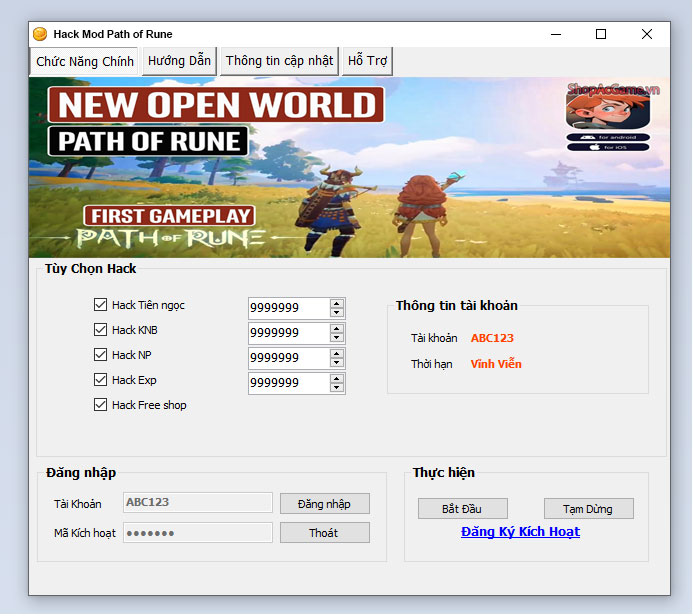693x616 pixels.
Task: Click the Mã Kích hoạt password field
Action: click(x=198, y=532)
